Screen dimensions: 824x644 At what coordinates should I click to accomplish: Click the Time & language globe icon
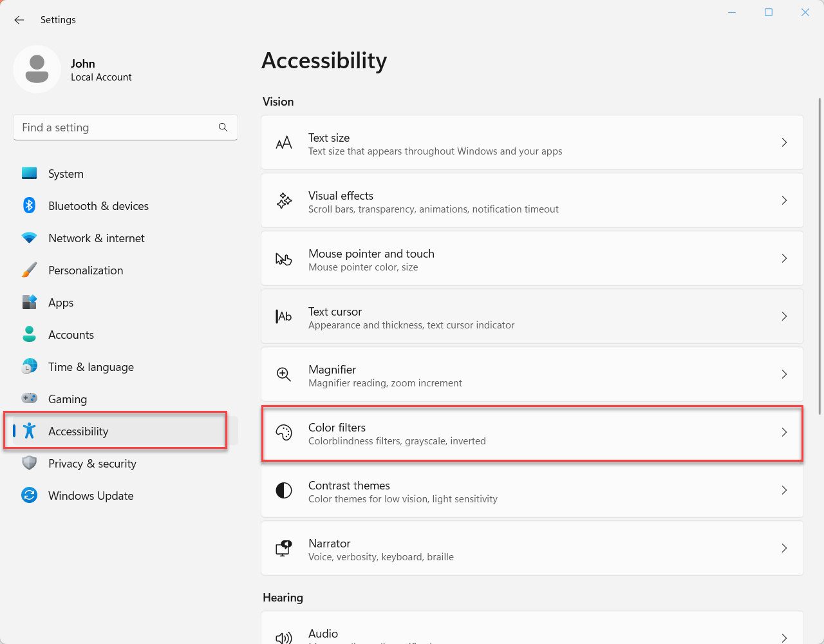[29, 366]
